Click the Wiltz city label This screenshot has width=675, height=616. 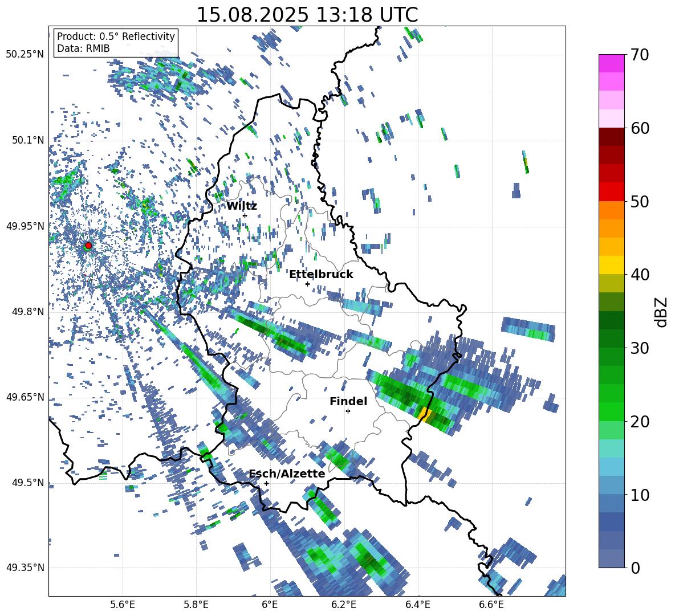coord(242,206)
